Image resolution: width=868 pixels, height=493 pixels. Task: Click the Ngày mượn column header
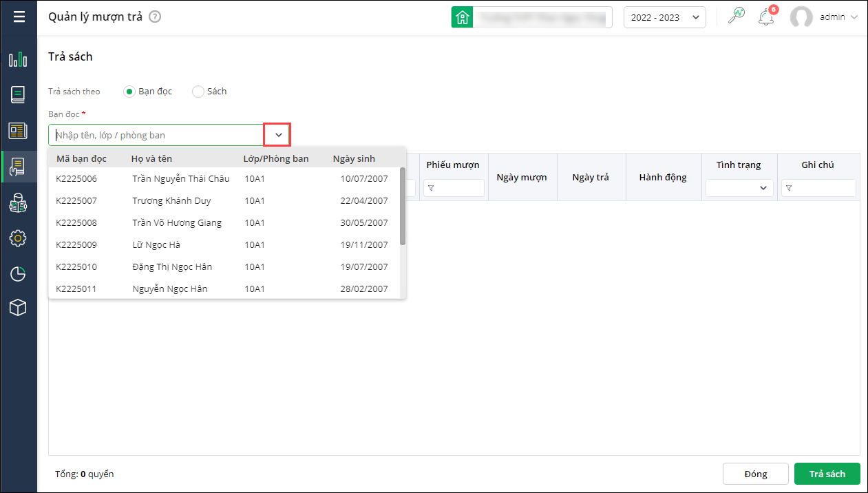pyautogui.click(x=522, y=178)
